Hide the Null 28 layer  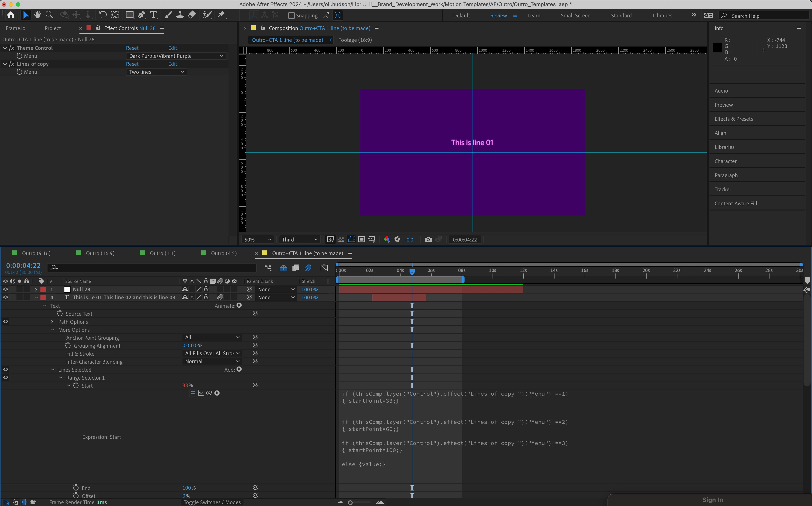[x=5, y=289]
